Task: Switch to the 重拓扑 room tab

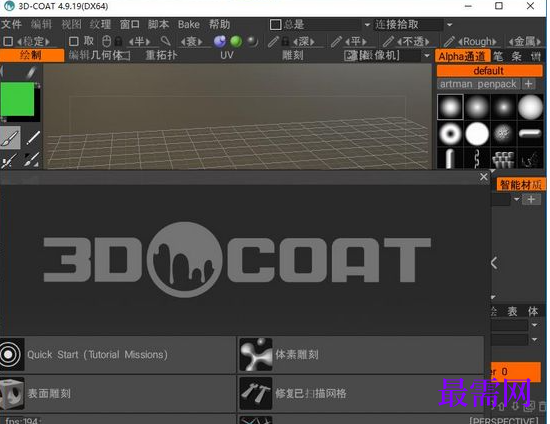Action: (x=161, y=55)
